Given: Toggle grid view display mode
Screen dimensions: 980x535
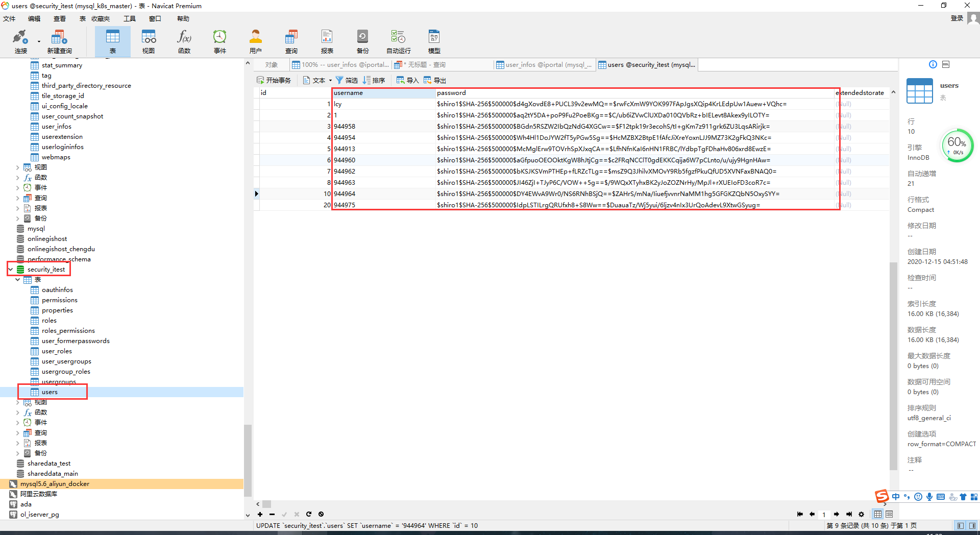Looking at the screenshot, I should (x=877, y=514).
